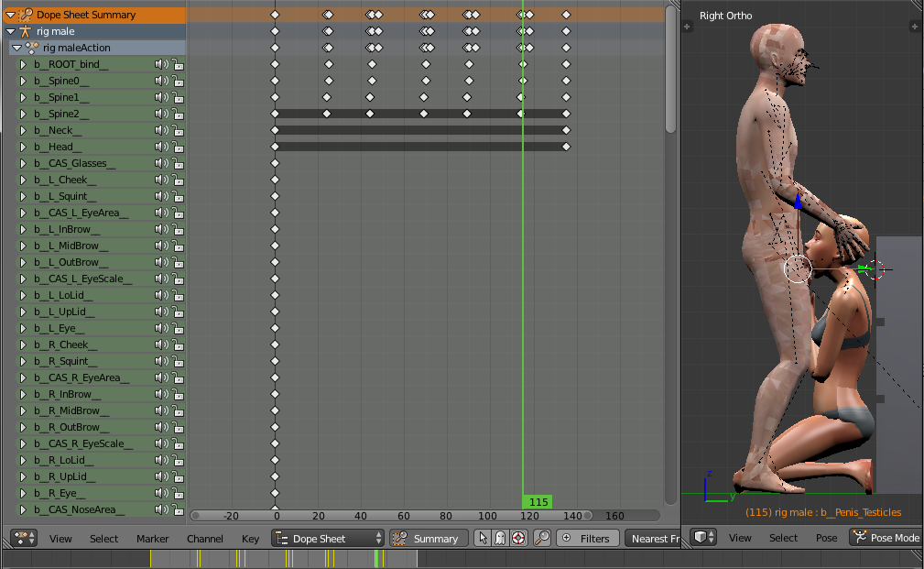Click the Dope Sheet Summary row icon

pyautogui.click(x=26, y=15)
